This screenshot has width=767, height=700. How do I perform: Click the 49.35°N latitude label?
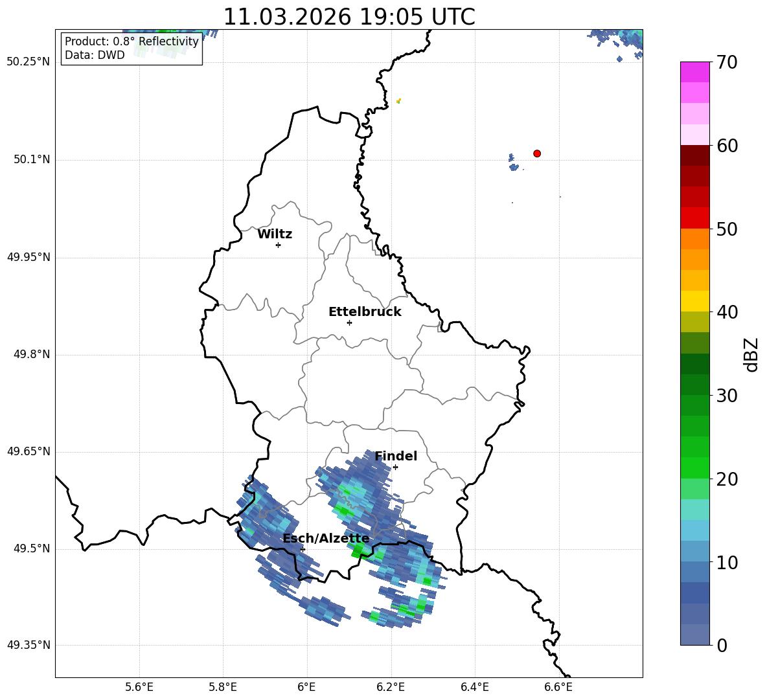click(x=29, y=645)
